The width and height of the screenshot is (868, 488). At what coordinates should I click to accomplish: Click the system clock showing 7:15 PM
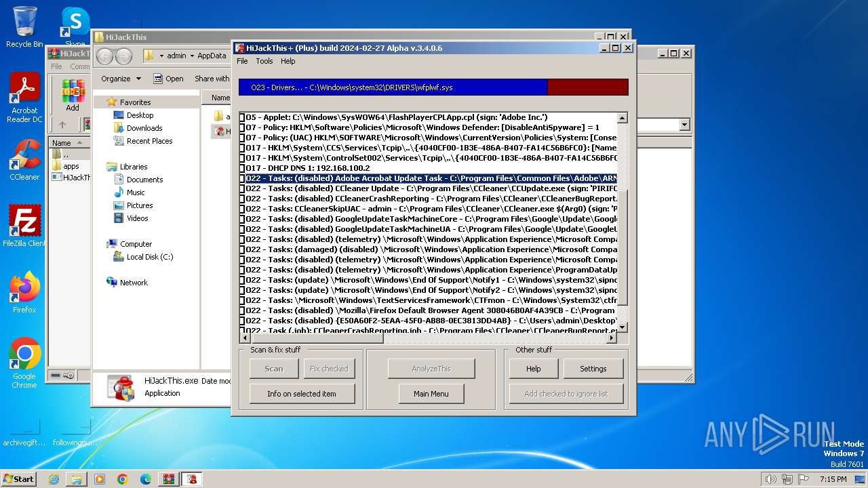pyautogui.click(x=833, y=479)
